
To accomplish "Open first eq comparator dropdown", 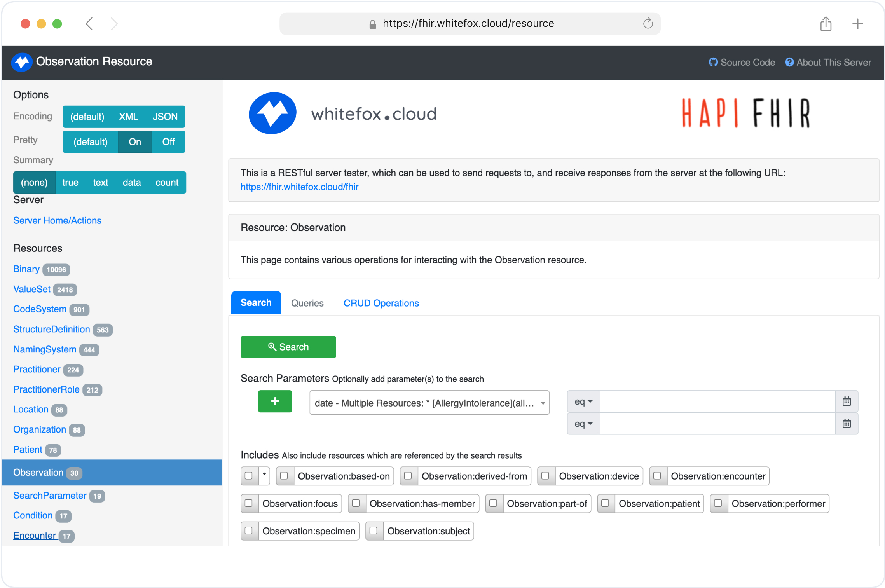I will coord(583,401).
